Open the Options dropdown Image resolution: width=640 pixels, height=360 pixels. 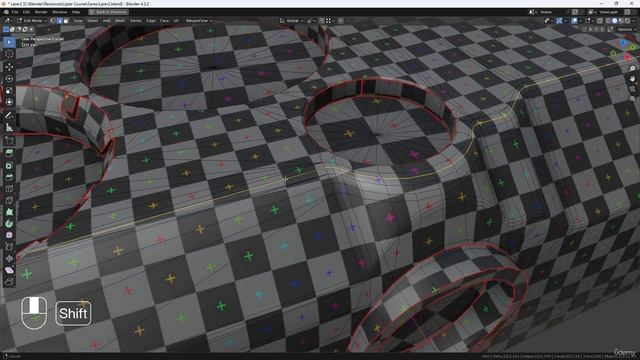point(627,29)
